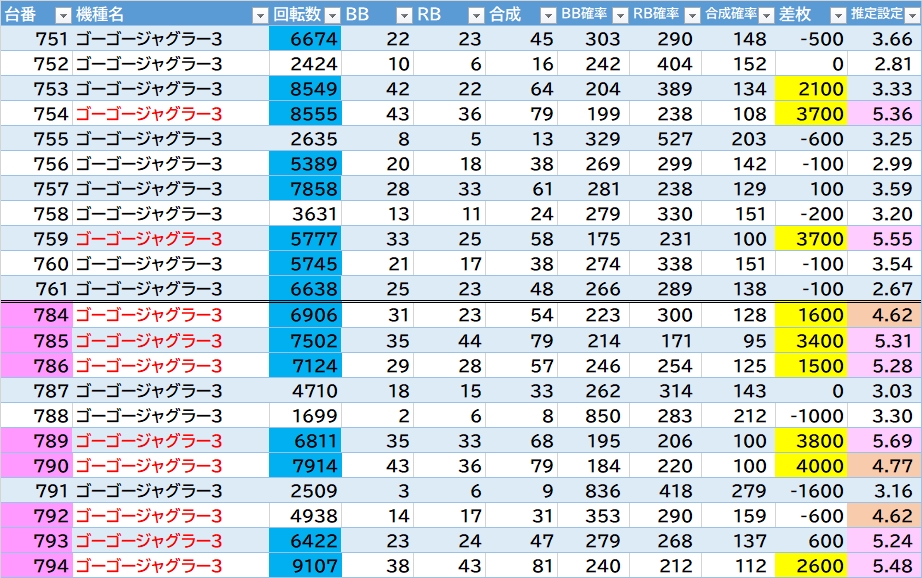Select machine number cell 751
Image resolution: width=922 pixels, height=578 pixels.
point(36,39)
